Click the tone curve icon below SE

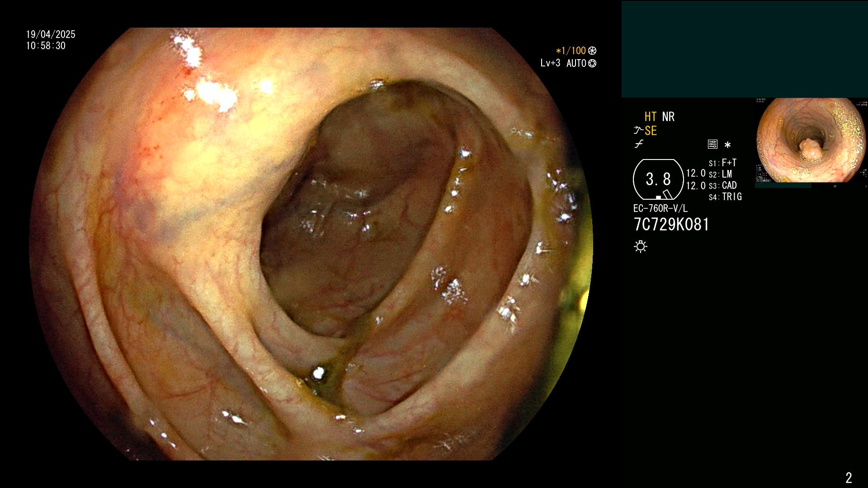click(639, 144)
